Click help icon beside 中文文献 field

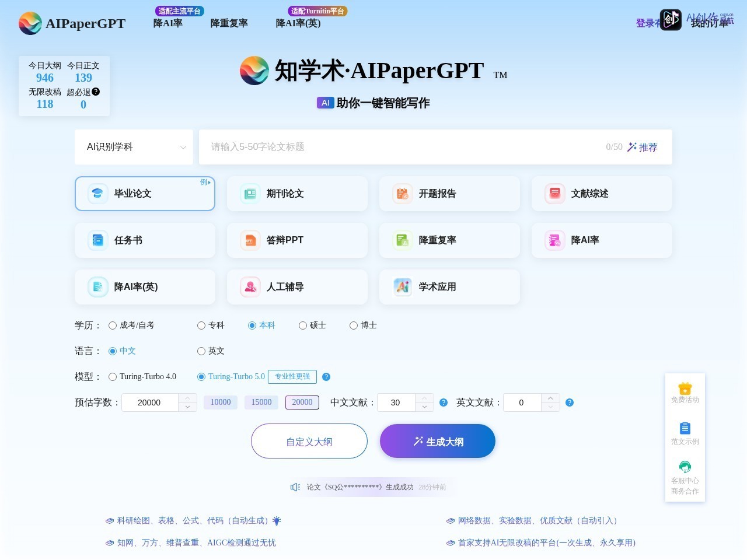point(444,402)
